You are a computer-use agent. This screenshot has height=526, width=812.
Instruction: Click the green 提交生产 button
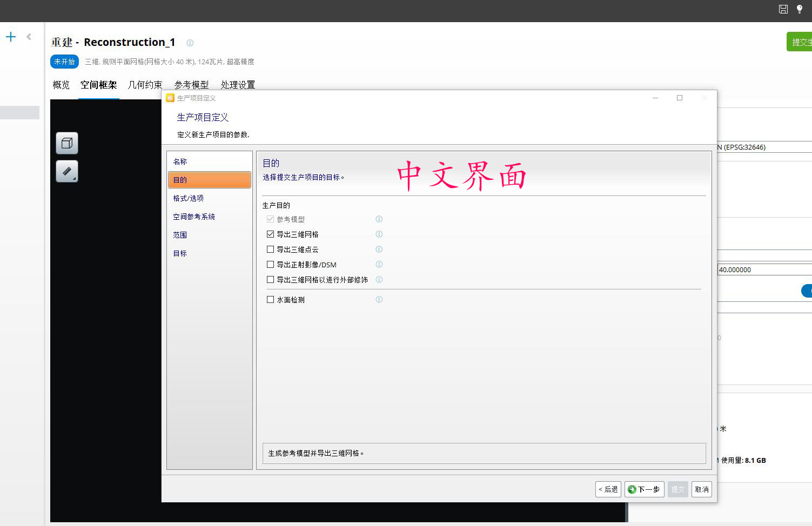coord(800,42)
